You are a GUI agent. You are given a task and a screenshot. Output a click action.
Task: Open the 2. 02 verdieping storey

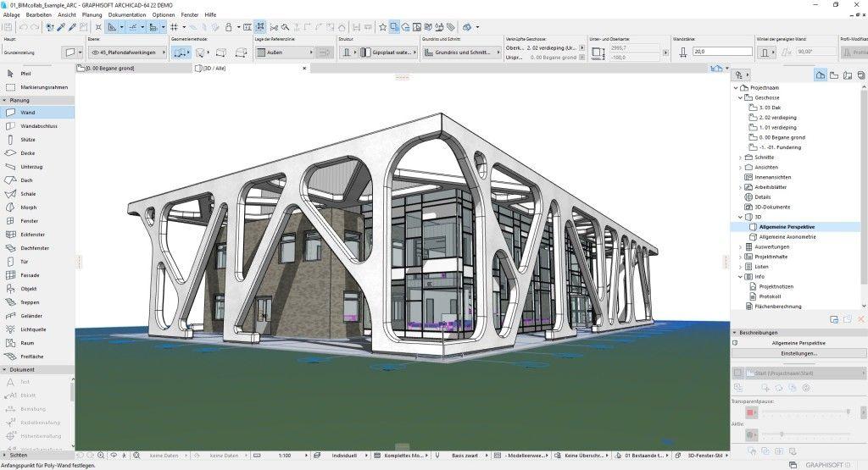[778, 118]
